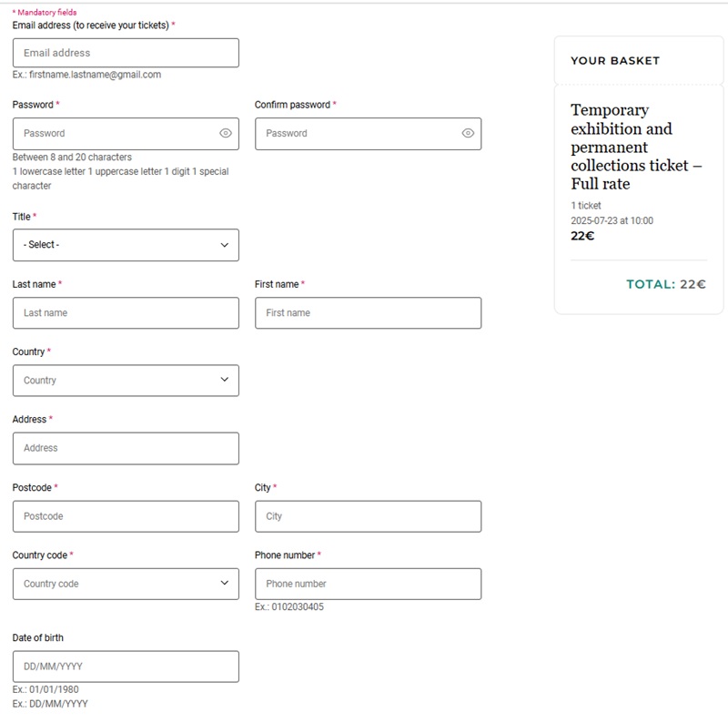Image resolution: width=728 pixels, height=723 pixels.
Task: Click the Date of birth DD/MM/YYYY field
Action: (126, 667)
